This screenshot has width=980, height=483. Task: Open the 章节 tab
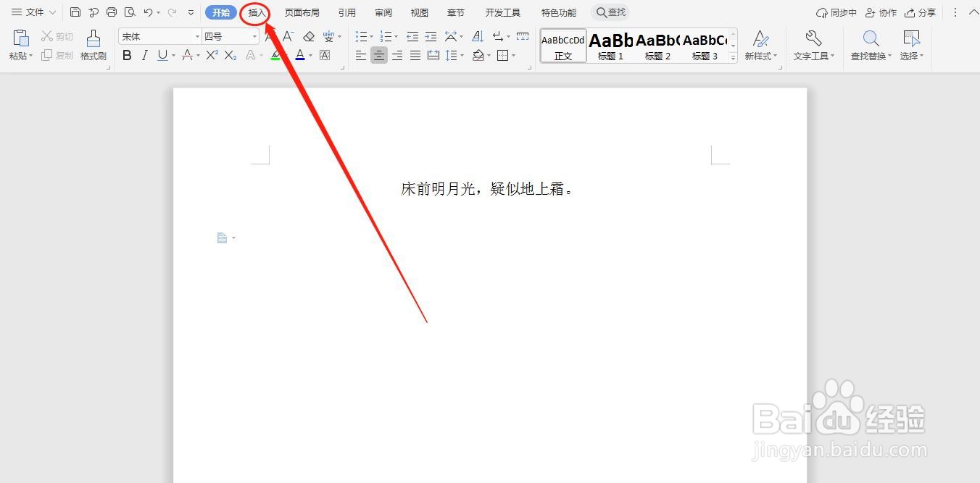(x=455, y=12)
